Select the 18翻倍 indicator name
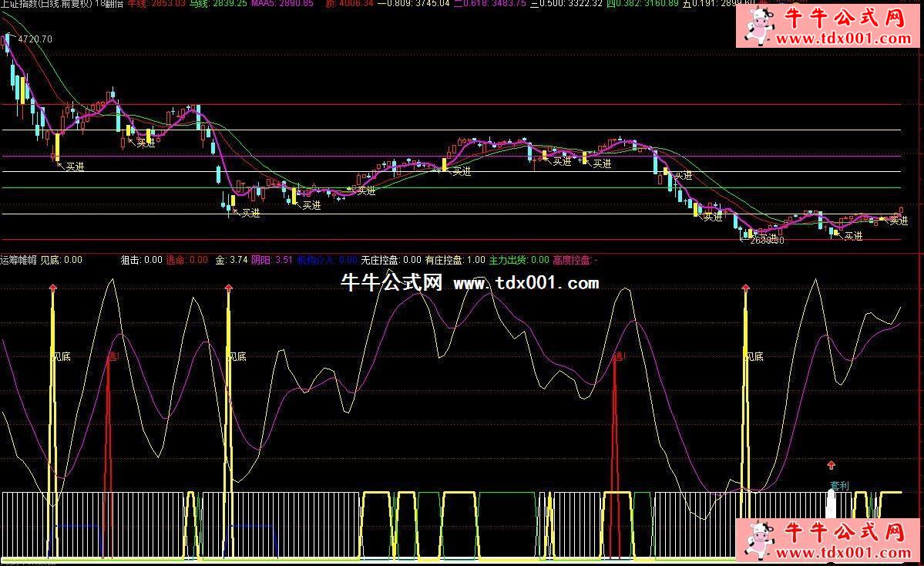Viewport: 924px width, 566px height. 109,4
